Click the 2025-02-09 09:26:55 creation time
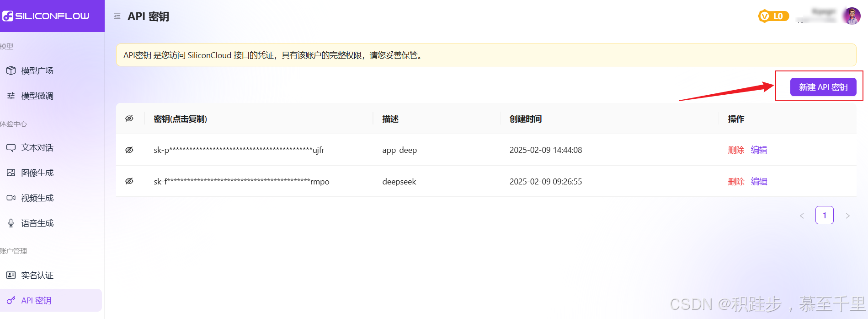The width and height of the screenshot is (868, 319). pyautogui.click(x=546, y=181)
